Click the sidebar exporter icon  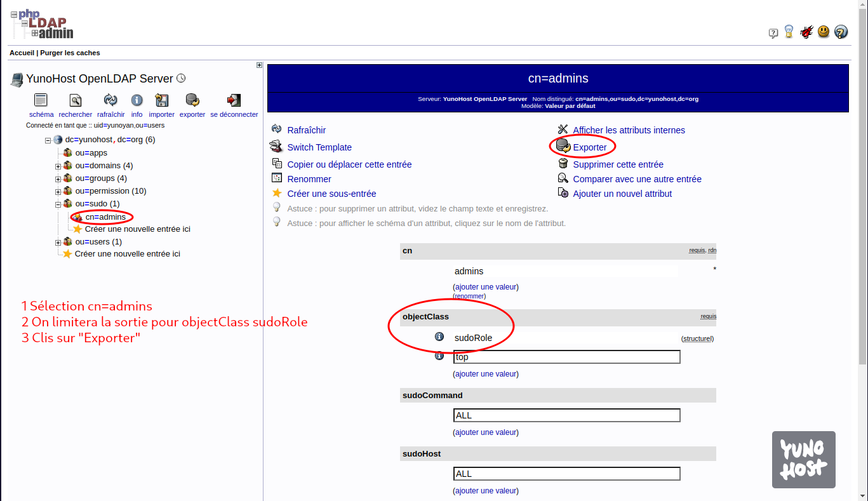(x=192, y=100)
